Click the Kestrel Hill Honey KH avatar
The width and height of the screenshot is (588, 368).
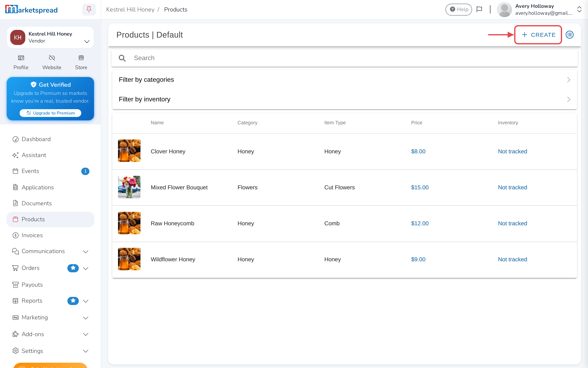click(18, 37)
